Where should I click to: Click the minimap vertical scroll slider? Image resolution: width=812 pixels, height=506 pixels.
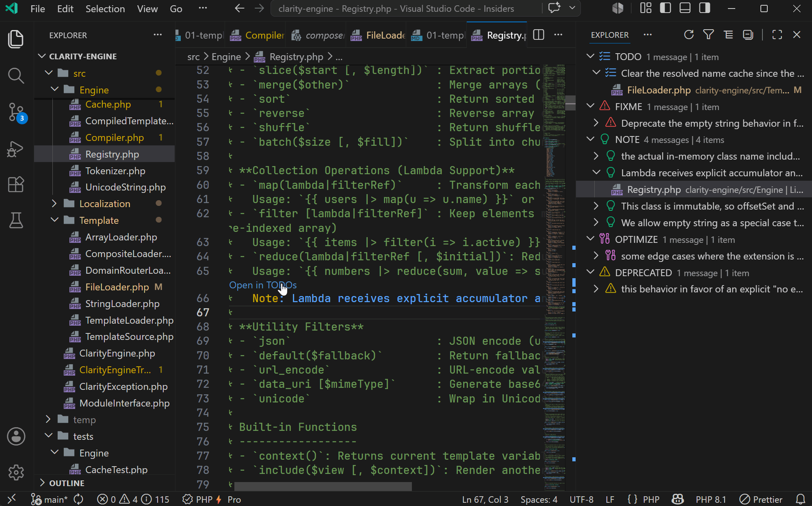(x=570, y=103)
